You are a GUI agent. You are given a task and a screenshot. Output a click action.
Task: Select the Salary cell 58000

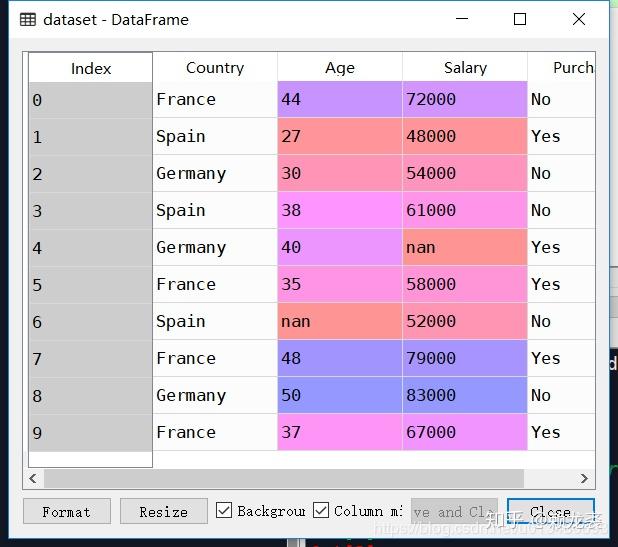tap(465, 284)
